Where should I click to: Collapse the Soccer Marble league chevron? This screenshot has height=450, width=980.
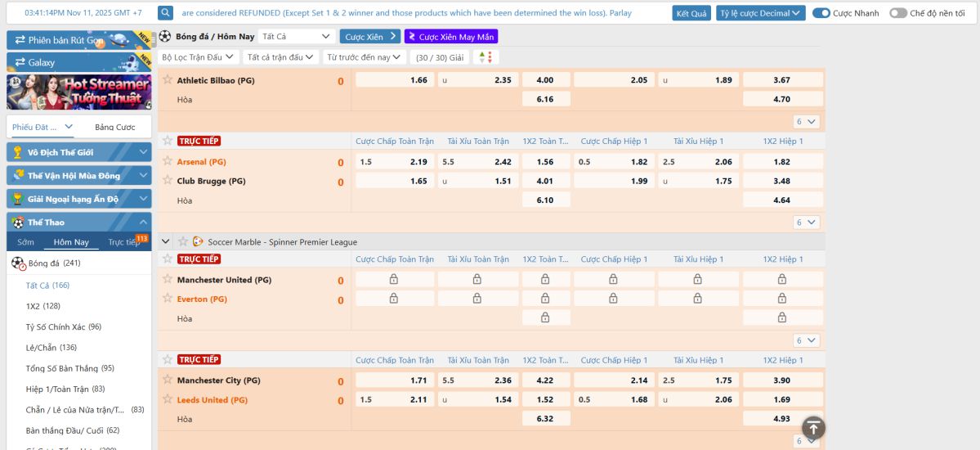[x=166, y=241]
